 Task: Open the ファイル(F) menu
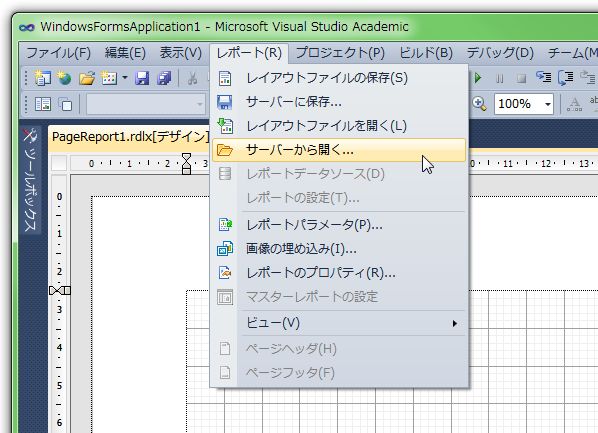click(x=58, y=53)
